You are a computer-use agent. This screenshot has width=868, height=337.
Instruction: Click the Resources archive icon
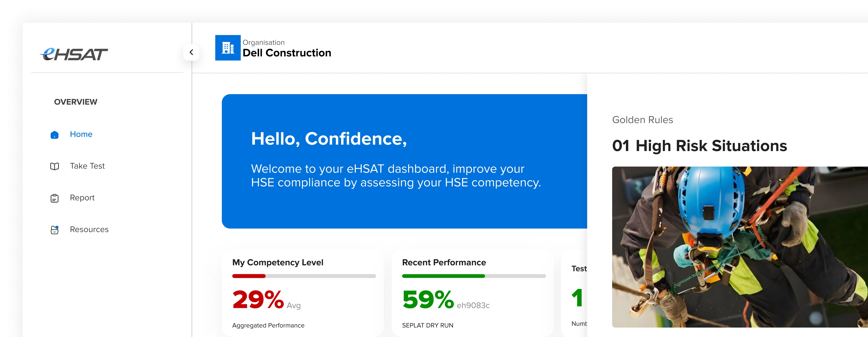pos(55,230)
